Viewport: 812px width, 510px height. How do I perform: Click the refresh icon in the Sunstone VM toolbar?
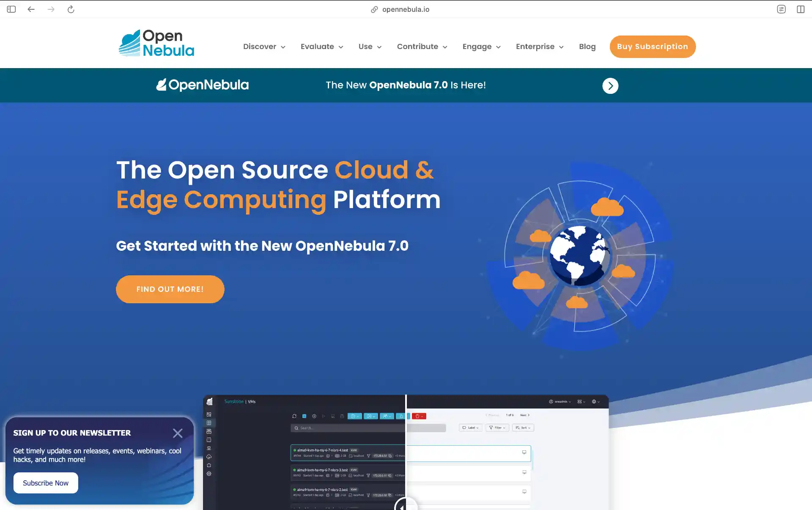tap(295, 416)
